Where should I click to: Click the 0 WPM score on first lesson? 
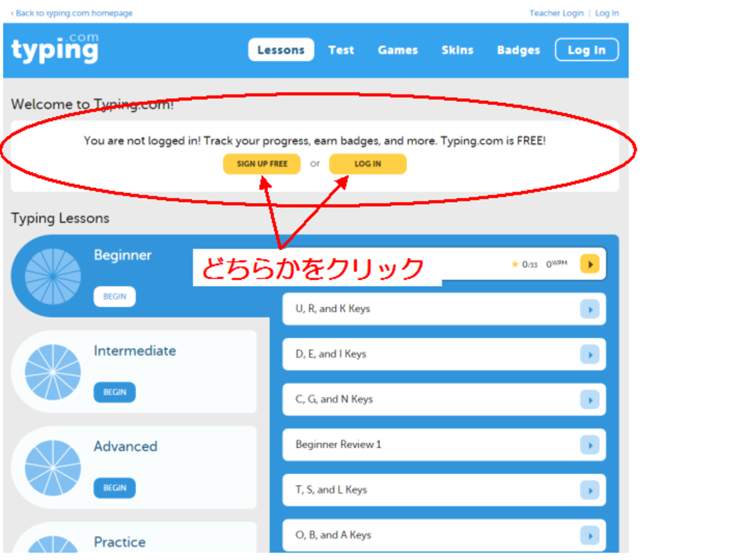556,264
